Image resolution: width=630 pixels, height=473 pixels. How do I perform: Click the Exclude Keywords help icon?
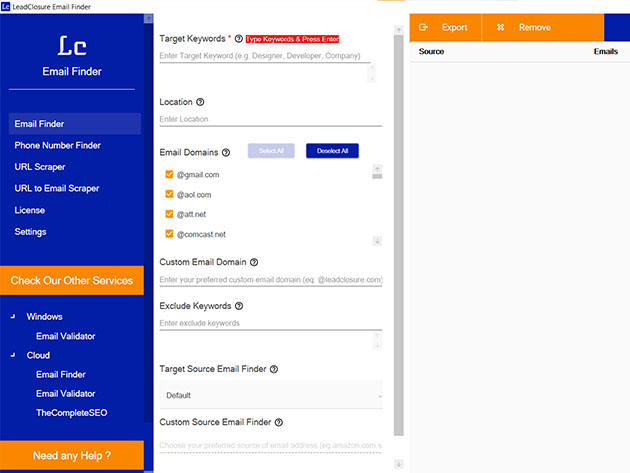239,306
